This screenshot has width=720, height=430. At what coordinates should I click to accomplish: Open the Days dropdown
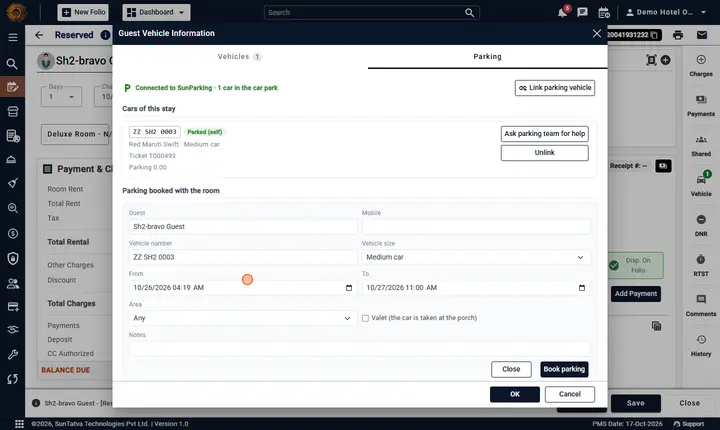coord(61,96)
